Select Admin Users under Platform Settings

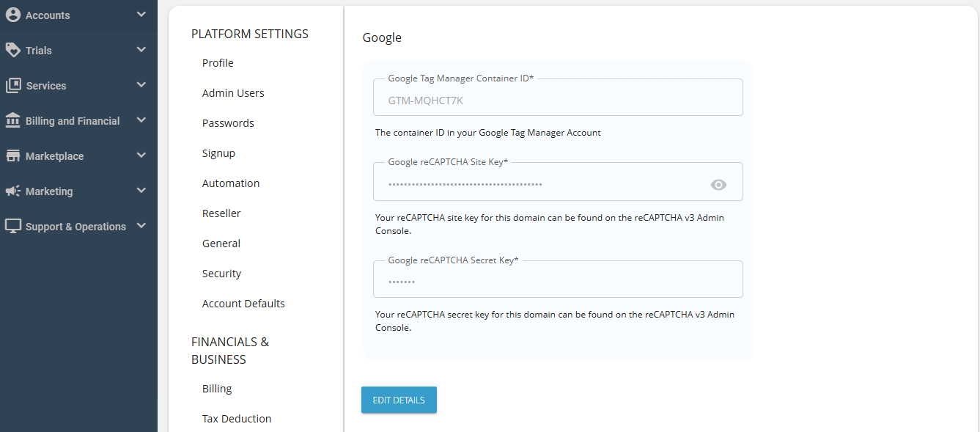pos(233,92)
